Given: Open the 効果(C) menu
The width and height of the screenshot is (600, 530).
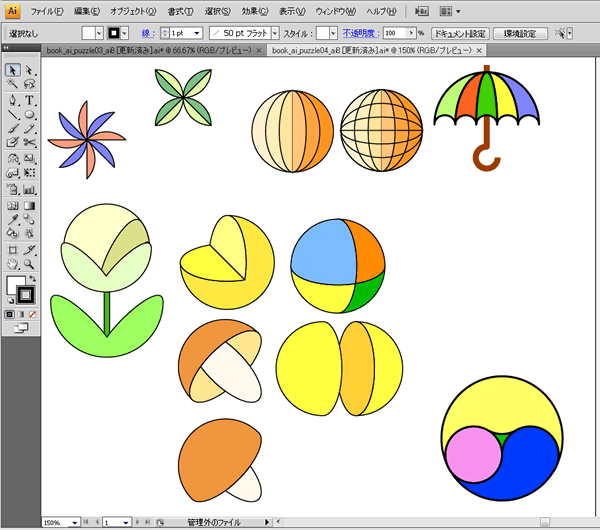Looking at the screenshot, I should point(255,11).
